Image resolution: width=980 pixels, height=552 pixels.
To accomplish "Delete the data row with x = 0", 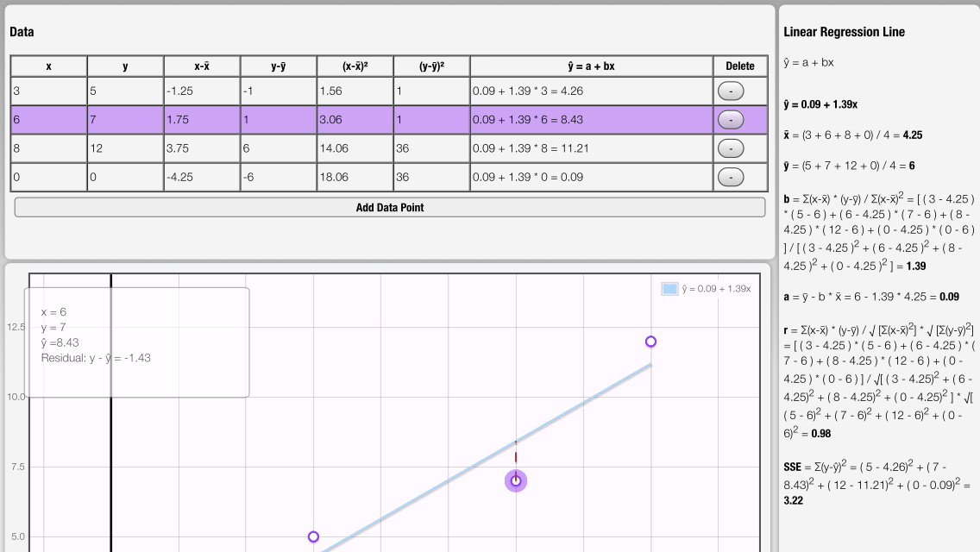I will 731,178.
